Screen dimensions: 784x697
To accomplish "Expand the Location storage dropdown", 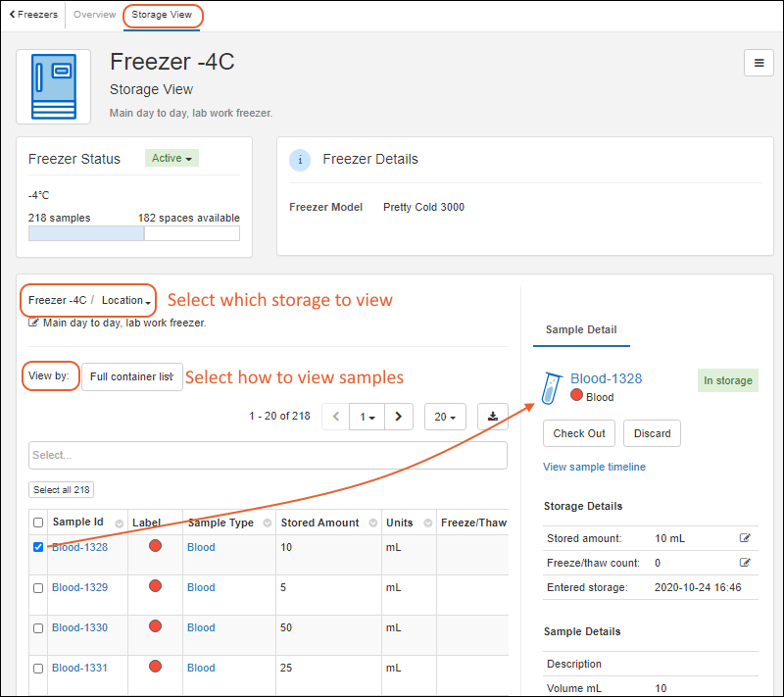I will pos(125,300).
